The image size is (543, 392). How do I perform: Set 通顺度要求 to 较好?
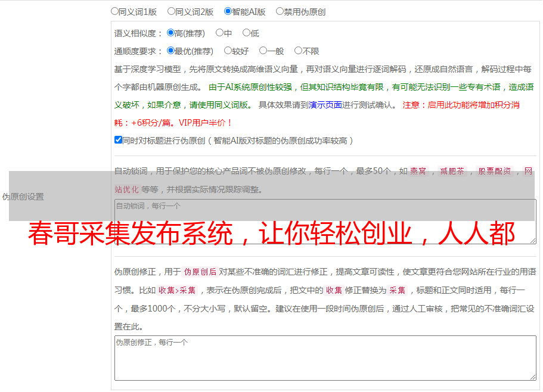coord(228,51)
